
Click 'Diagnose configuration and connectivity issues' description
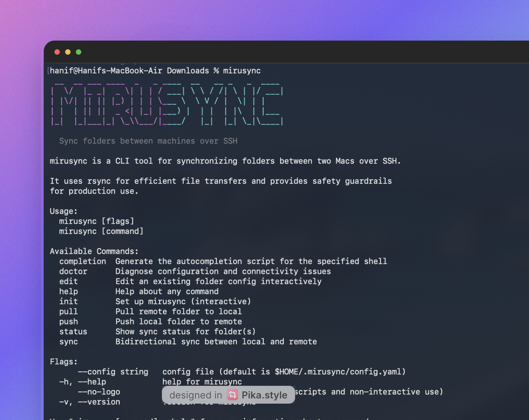(223, 271)
